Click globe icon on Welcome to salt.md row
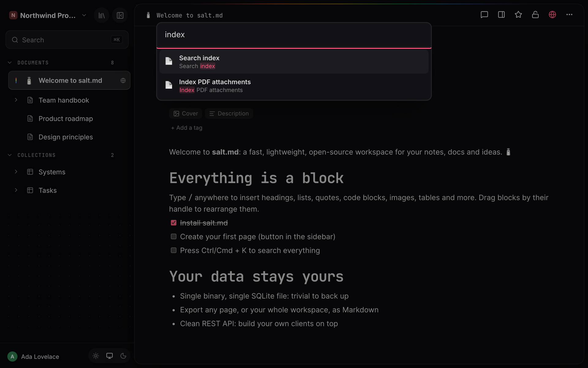The width and height of the screenshot is (588, 368). (x=123, y=80)
